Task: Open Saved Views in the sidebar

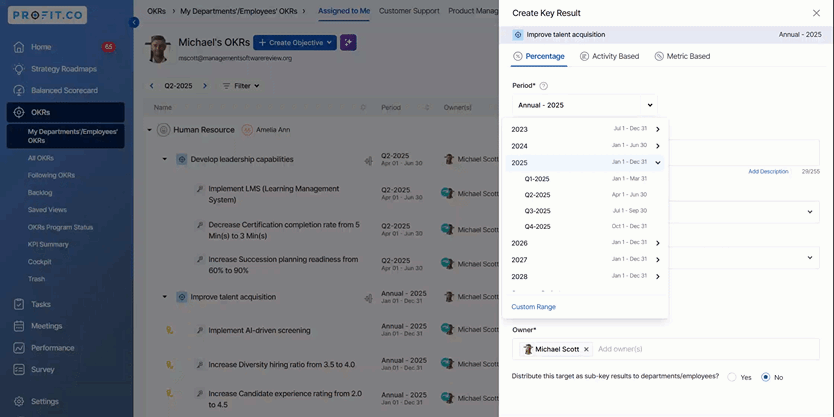Action: [x=47, y=210]
